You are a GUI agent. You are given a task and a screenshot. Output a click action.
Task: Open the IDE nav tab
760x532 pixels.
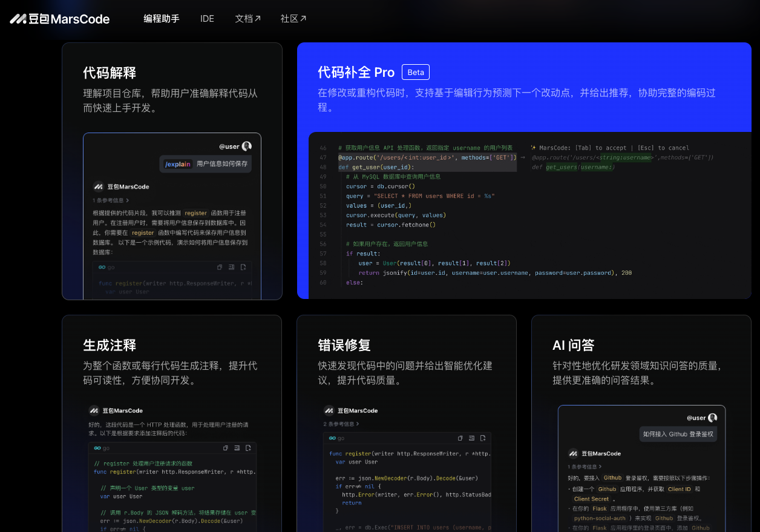click(x=207, y=19)
